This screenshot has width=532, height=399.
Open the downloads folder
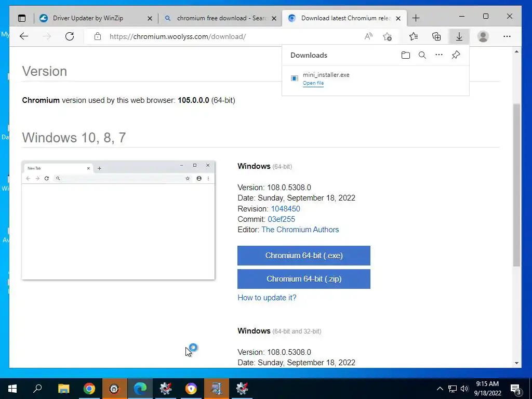(x=405, y=55)
